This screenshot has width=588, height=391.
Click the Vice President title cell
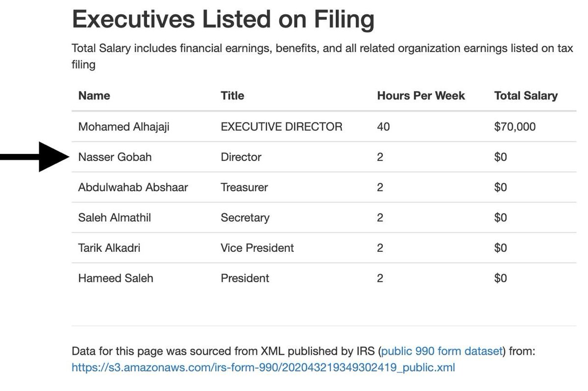tap(257, 248)
